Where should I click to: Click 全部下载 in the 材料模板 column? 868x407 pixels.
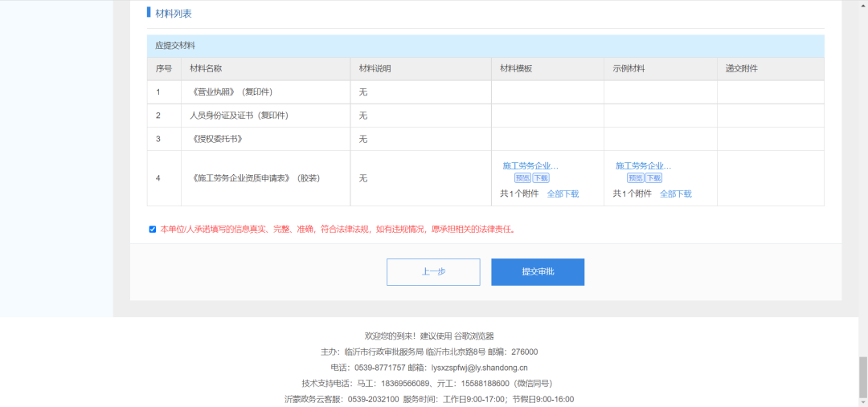[563, 194]
